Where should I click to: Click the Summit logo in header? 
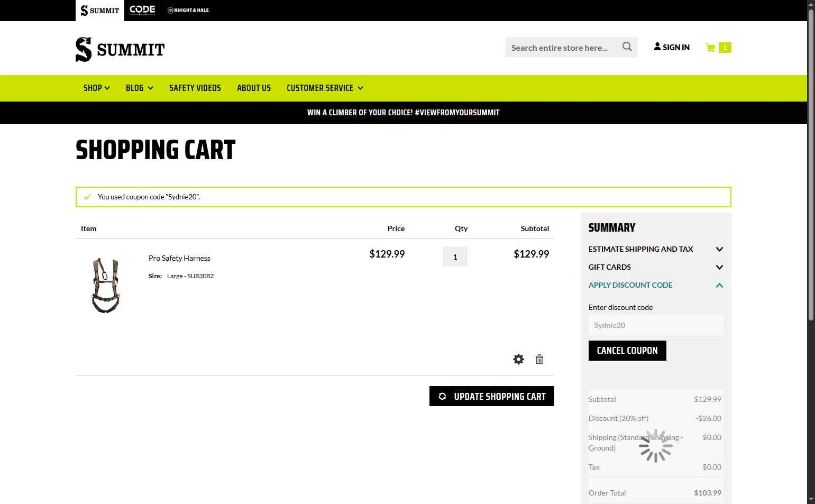tap(120, 50)
